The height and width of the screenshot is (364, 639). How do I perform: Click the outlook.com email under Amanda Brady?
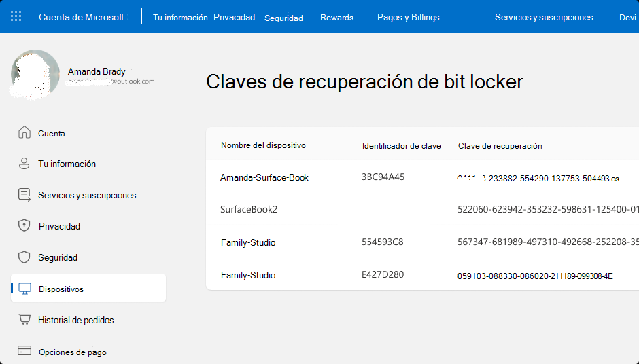pos(111,81)
